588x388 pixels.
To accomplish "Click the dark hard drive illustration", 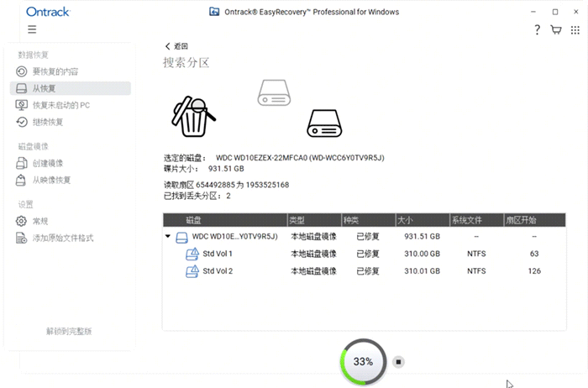I will [324, 123].
